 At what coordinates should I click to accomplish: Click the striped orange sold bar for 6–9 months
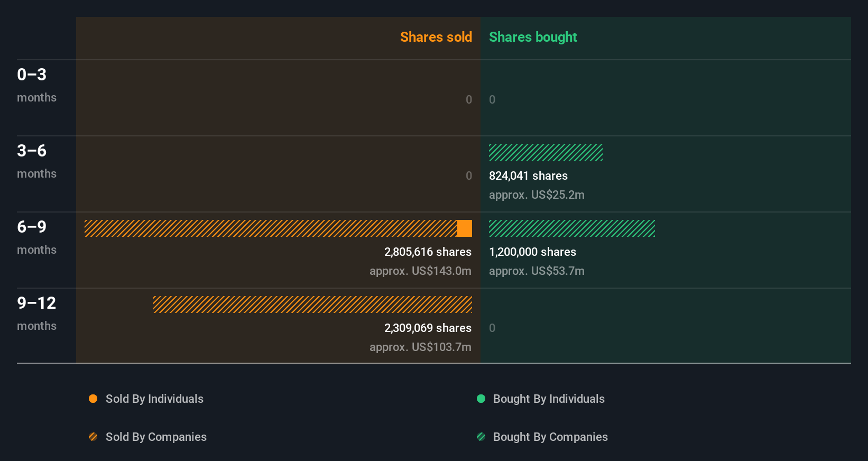(271, 228)
